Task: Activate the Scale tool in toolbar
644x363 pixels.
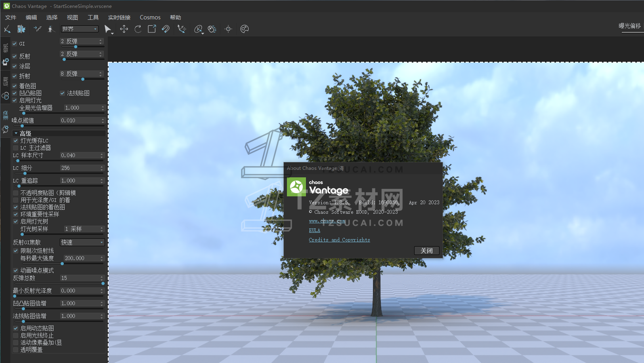Action: (152, 29)
